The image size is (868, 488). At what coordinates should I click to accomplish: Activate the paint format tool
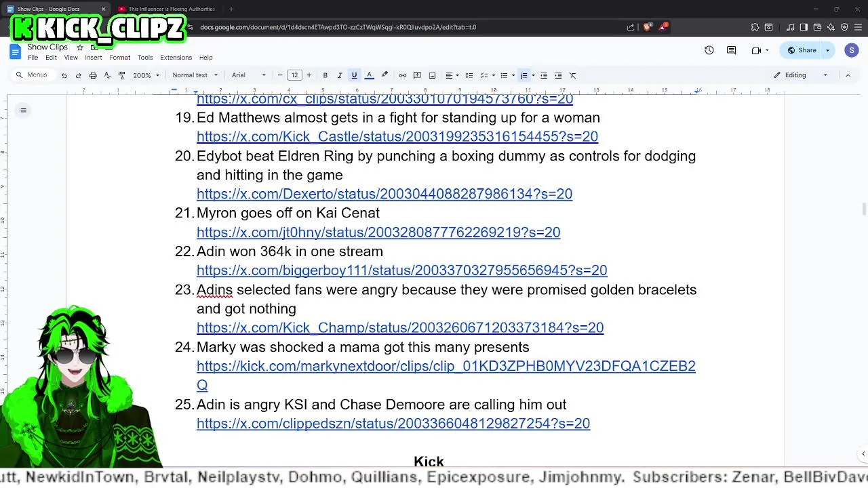tap(122, 75)
